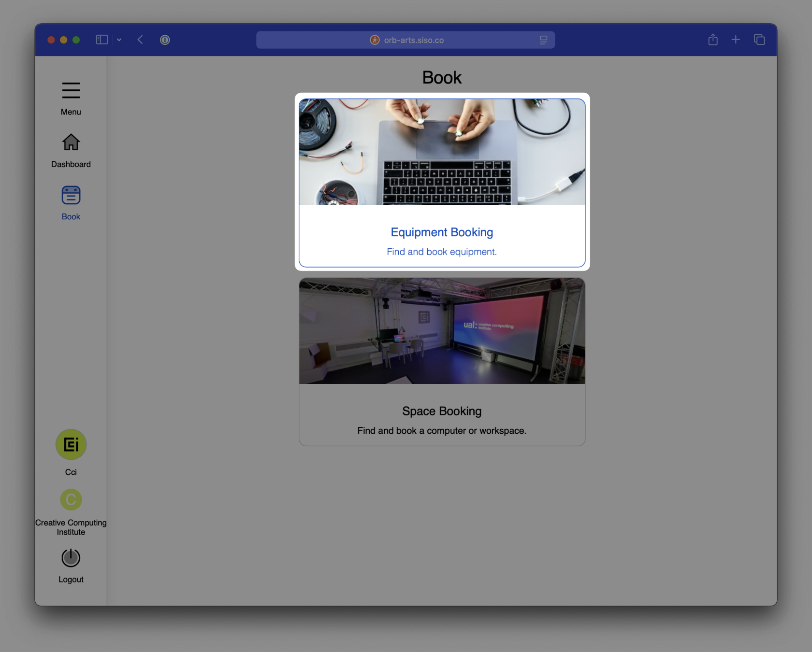
Task: Click the Book label in sidebar
Action: point(71,217)
